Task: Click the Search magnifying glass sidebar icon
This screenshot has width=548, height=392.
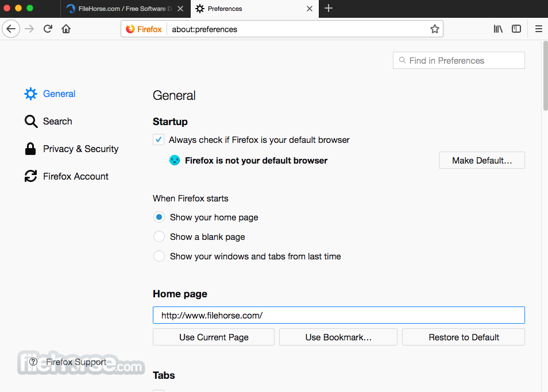Action: pos(31,121)
